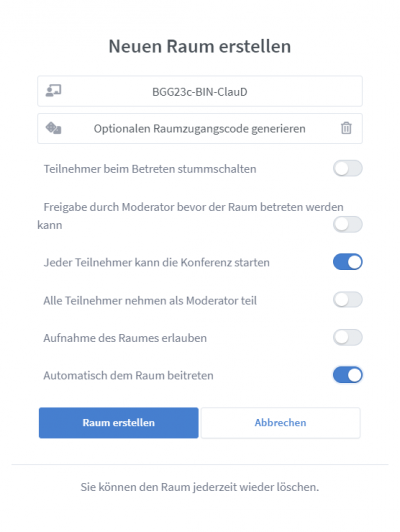Click the 'Raum erstellen' button
The width and height of the screenshot is (400, 532).
[118, 423]
